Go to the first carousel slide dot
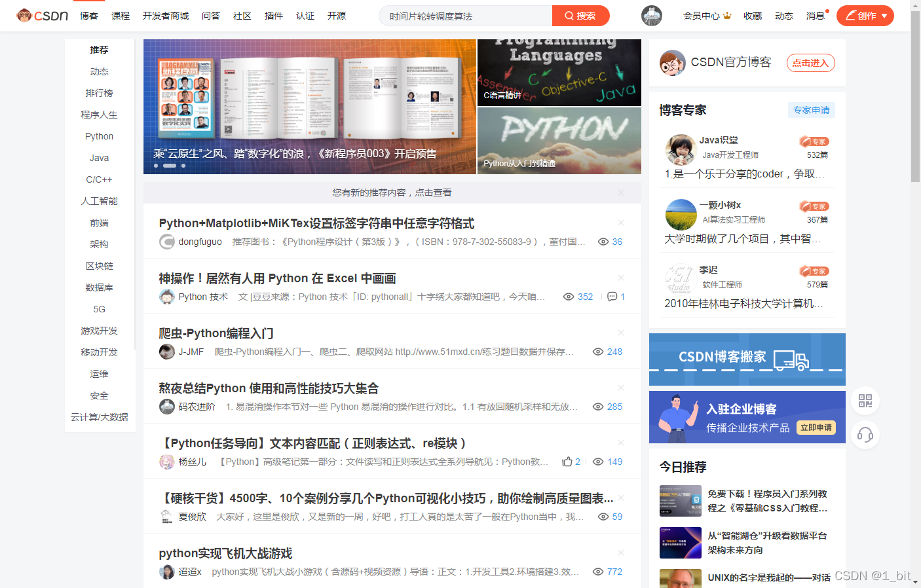The width and height of the screenshot is (921, 588). (156, 166)
